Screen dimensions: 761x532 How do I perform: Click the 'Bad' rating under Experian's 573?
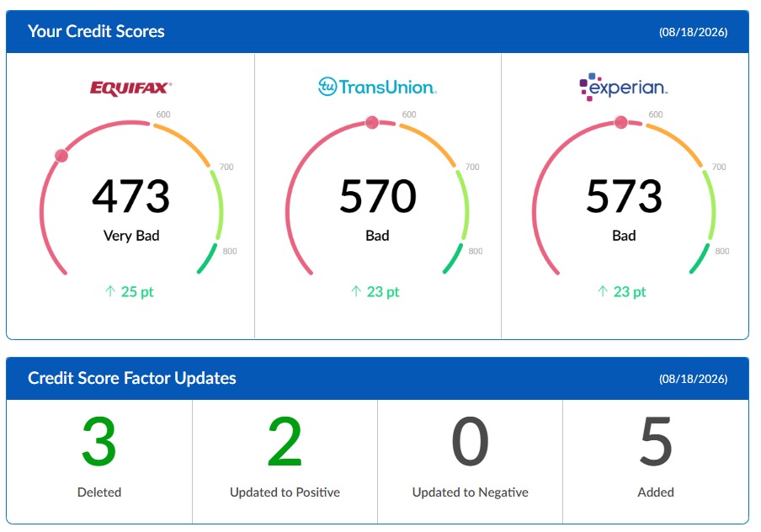tap(624, 236)
